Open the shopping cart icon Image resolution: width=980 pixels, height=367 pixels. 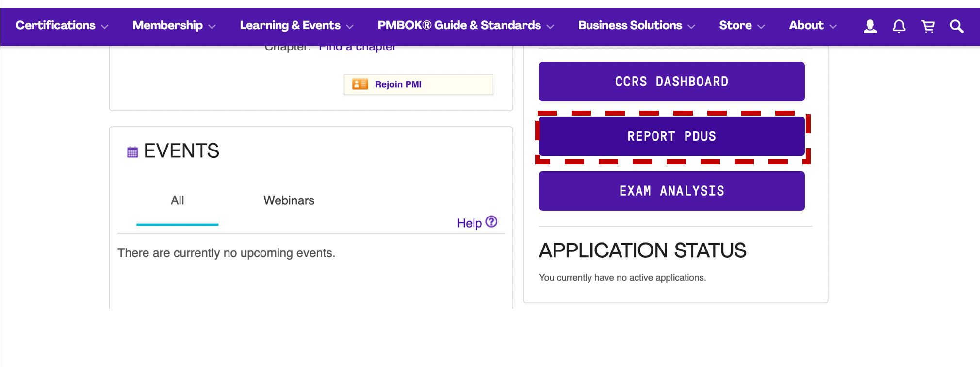point(928,26)
